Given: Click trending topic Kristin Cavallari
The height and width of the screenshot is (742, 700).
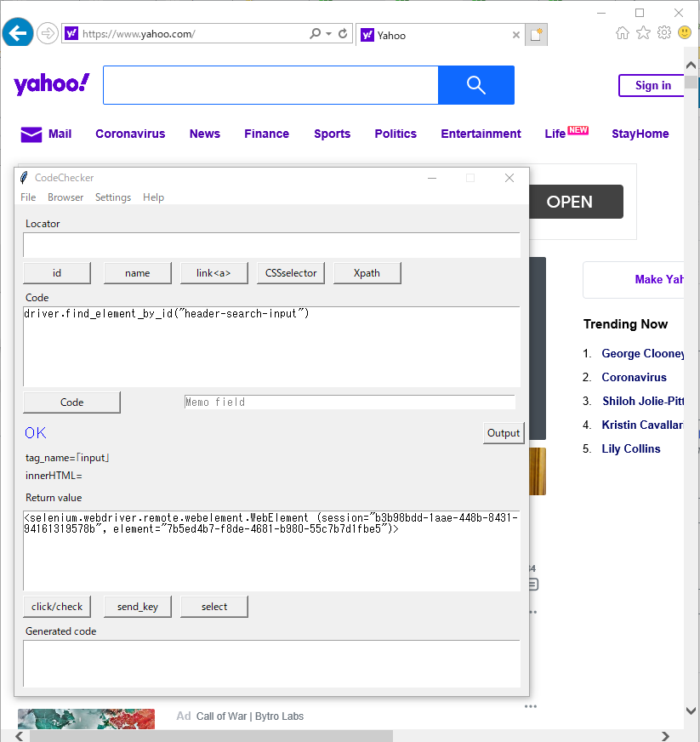Looking at the screenshot, I should click(x=642, y=425).
